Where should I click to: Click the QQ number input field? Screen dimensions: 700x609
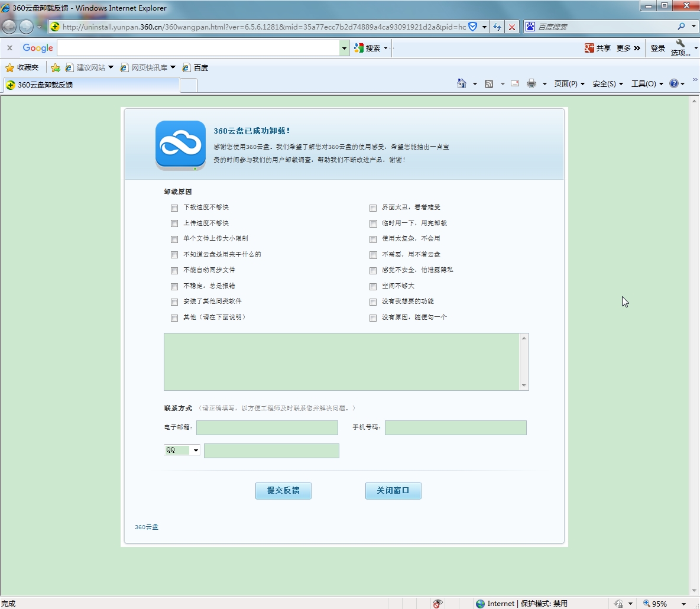pos(271,451)
